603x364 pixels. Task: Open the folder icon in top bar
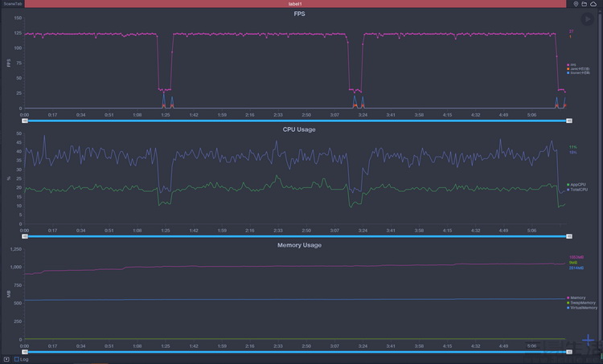click(x=585, y=4)
